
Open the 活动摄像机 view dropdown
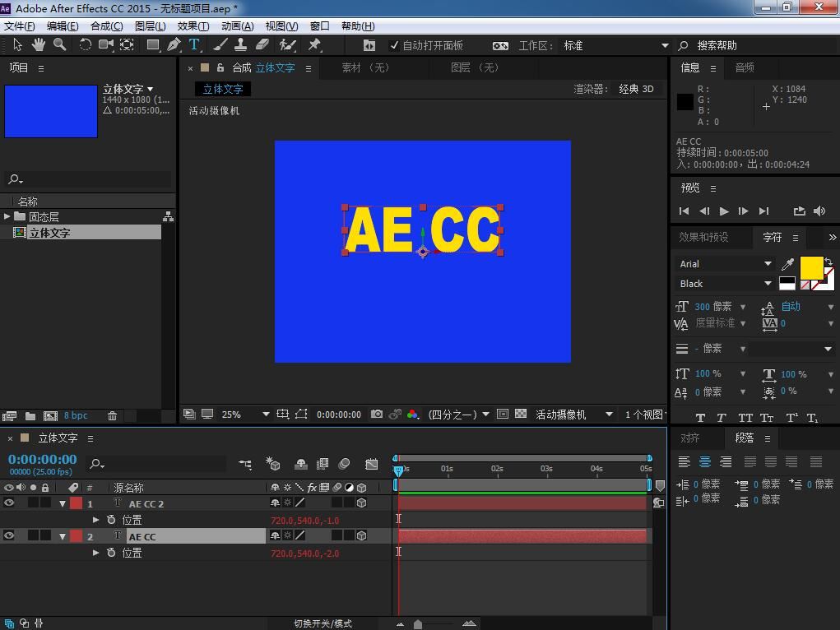[573, 415]
